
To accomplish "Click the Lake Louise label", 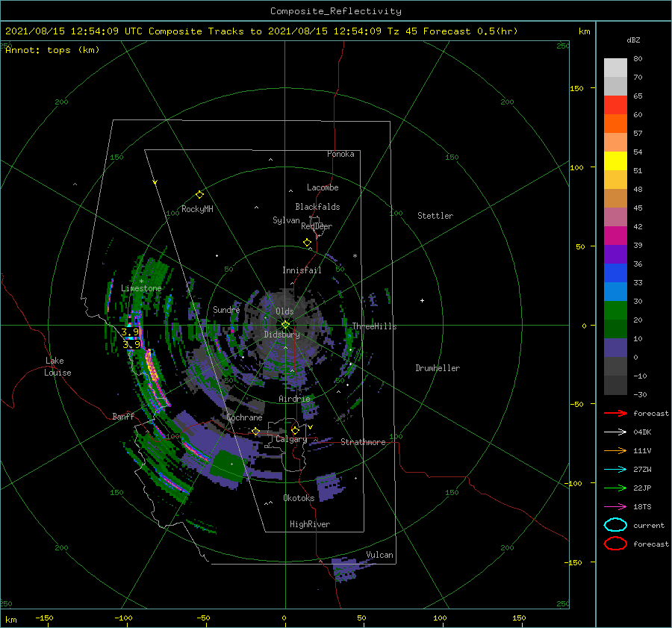I will click(57, 367).
